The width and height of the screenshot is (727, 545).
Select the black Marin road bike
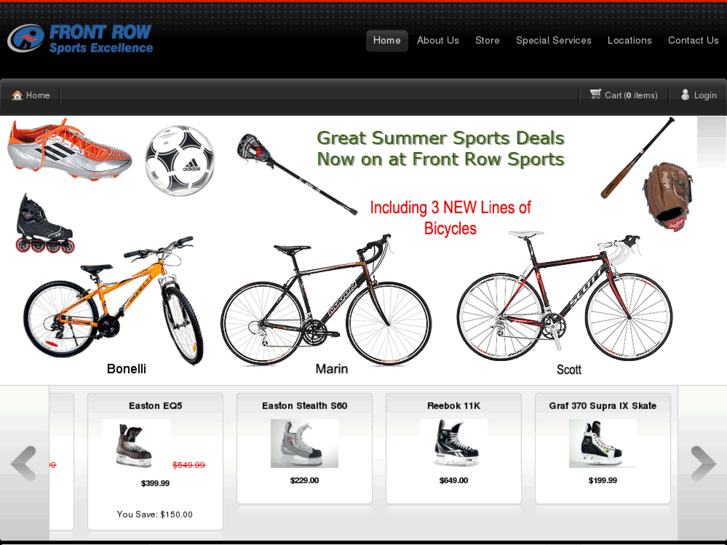point(326,300)
